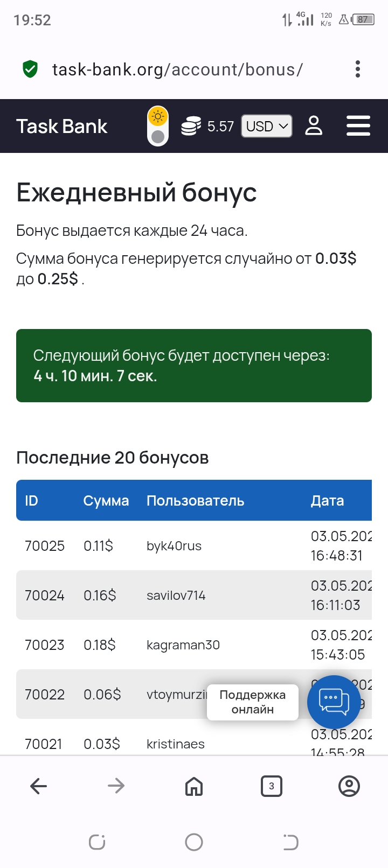Open the user profile icon in header
The height and width of the screenshot is (868, 388).
(314, 126)
